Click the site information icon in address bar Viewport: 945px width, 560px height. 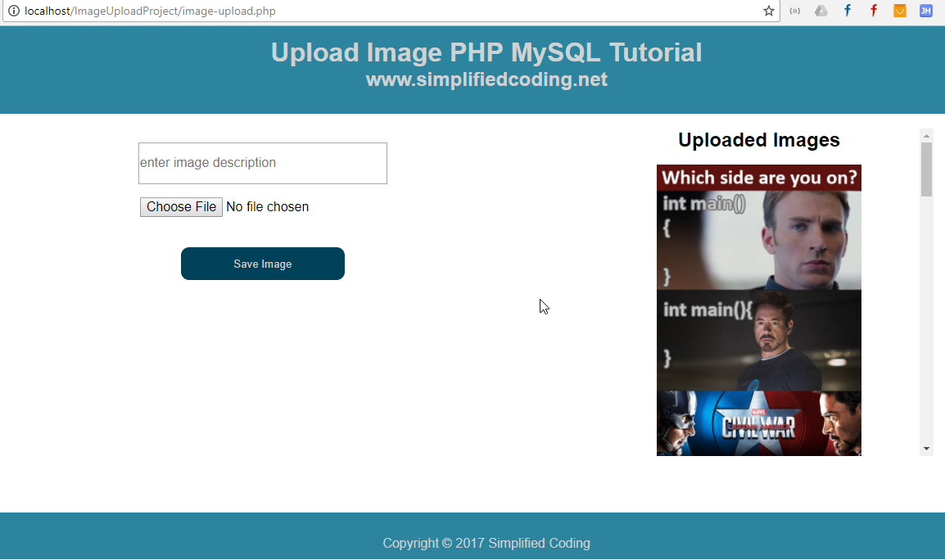[13, 11]
